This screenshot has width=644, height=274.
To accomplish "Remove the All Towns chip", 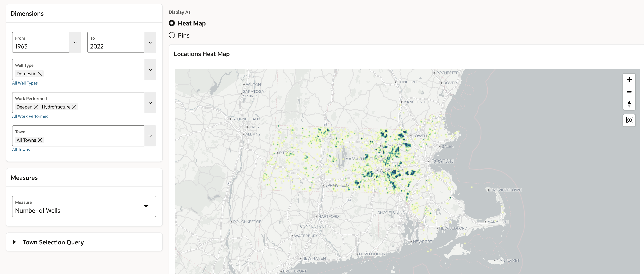I will tap(40, 140).
